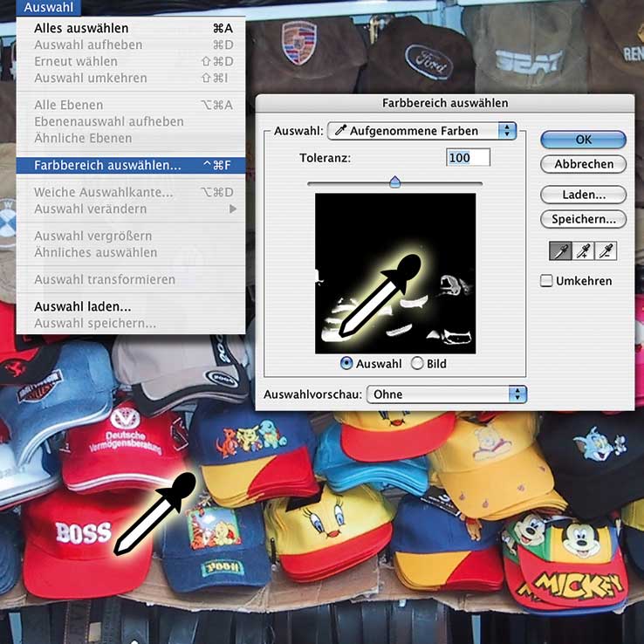Screen dimensions: 644x644
Task: Click the Speichern button
Action: [583, 219]
